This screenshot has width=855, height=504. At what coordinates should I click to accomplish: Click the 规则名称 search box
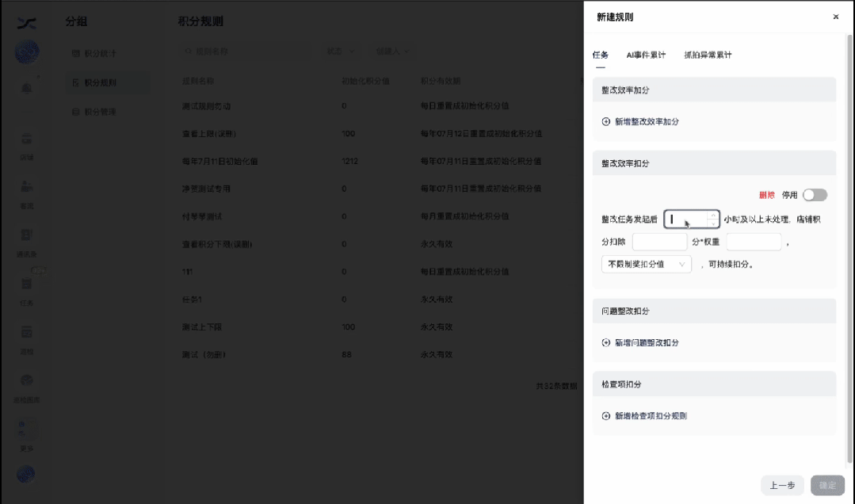(246, 52)
